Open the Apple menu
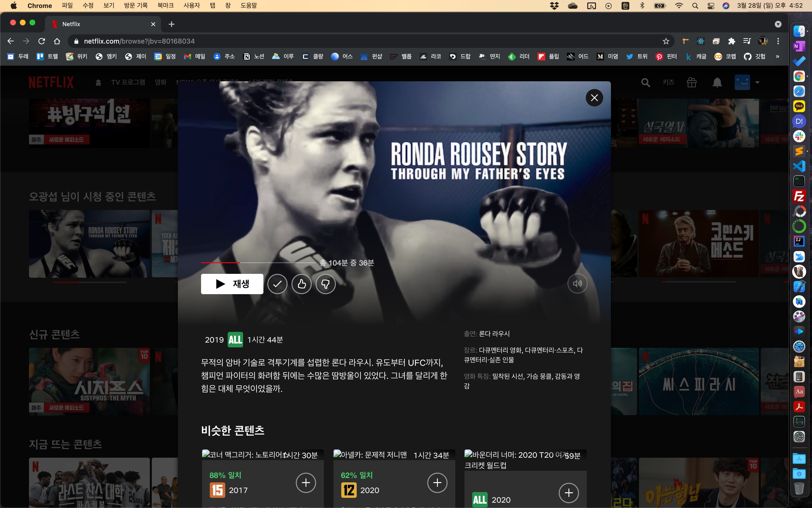This screenshot has height=508, width=812. click(x=14, y=5)
